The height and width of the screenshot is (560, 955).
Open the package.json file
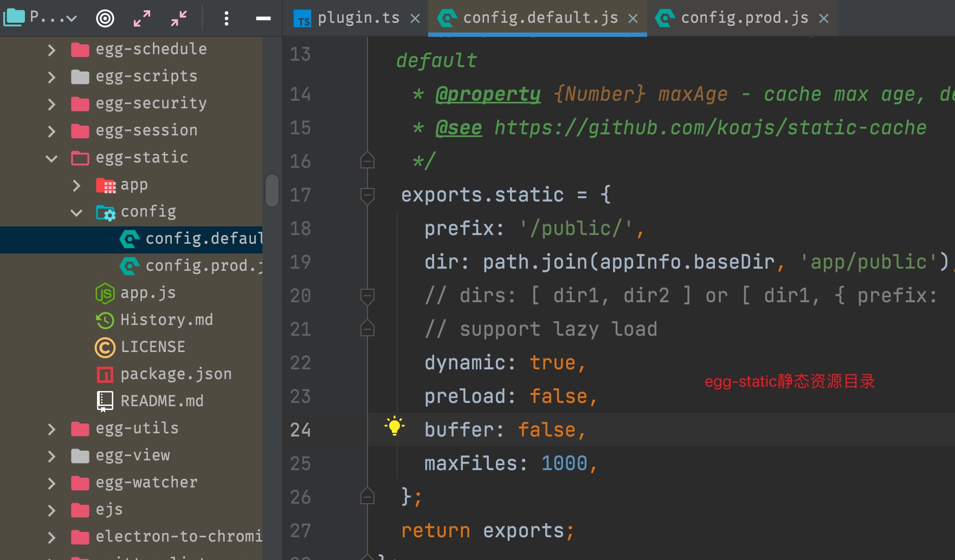click(x=176, y=374)
